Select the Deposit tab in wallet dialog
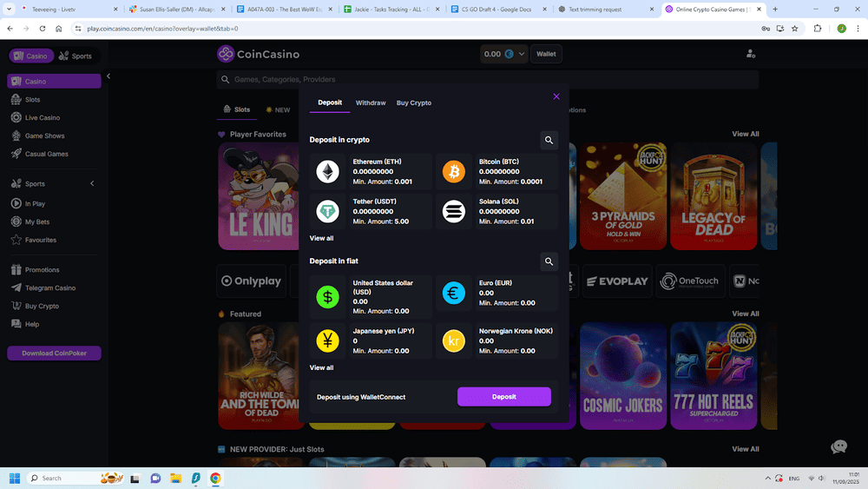Viewport: 868px width, 489px height. point(330,102)
